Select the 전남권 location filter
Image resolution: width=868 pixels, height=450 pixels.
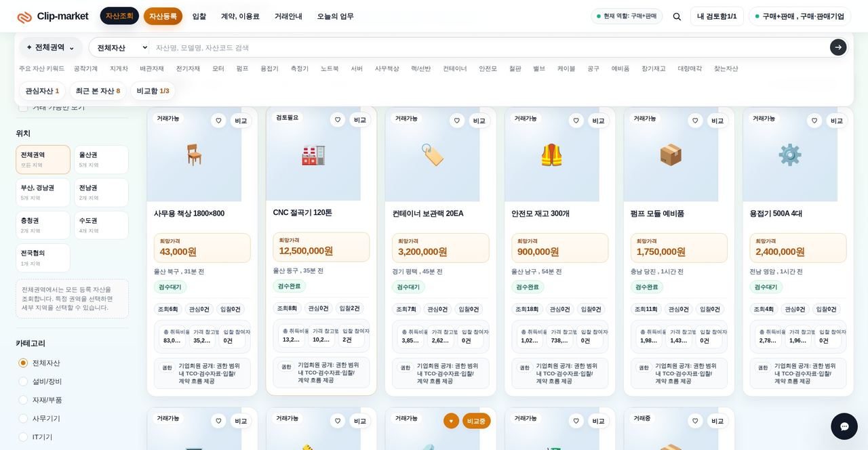pos(101,192)
